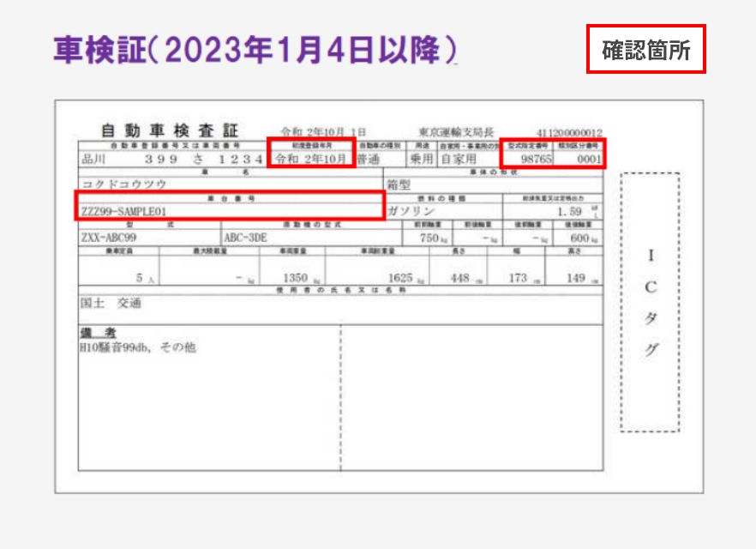Click the 確認箇所 red legend box
Viewport: 756px width, 549px height.
[645, 49]
